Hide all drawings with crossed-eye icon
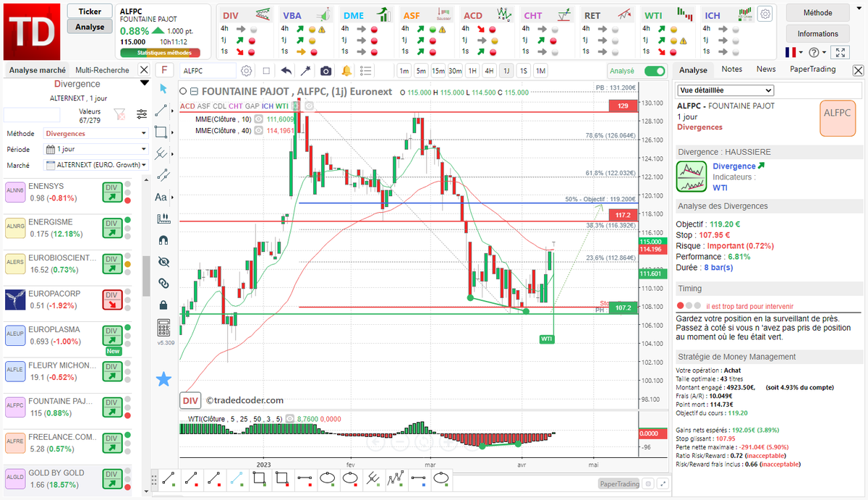 pos(163,261)
